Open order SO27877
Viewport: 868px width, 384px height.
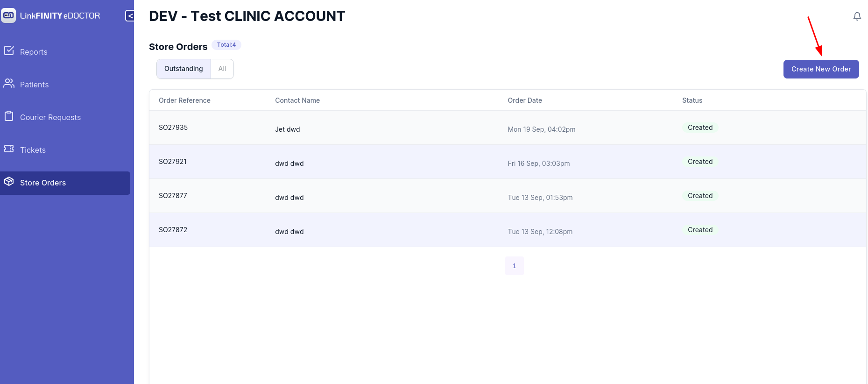(173, 196)
